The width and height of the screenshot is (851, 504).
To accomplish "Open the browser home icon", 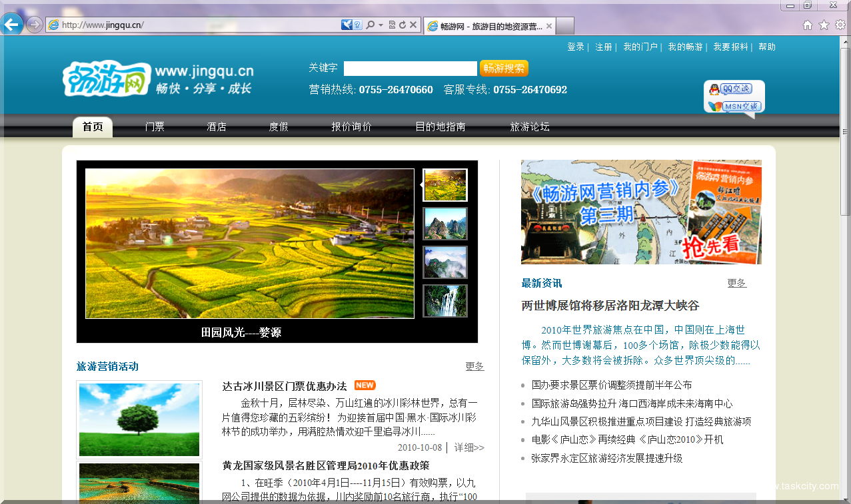I will 808,25.
